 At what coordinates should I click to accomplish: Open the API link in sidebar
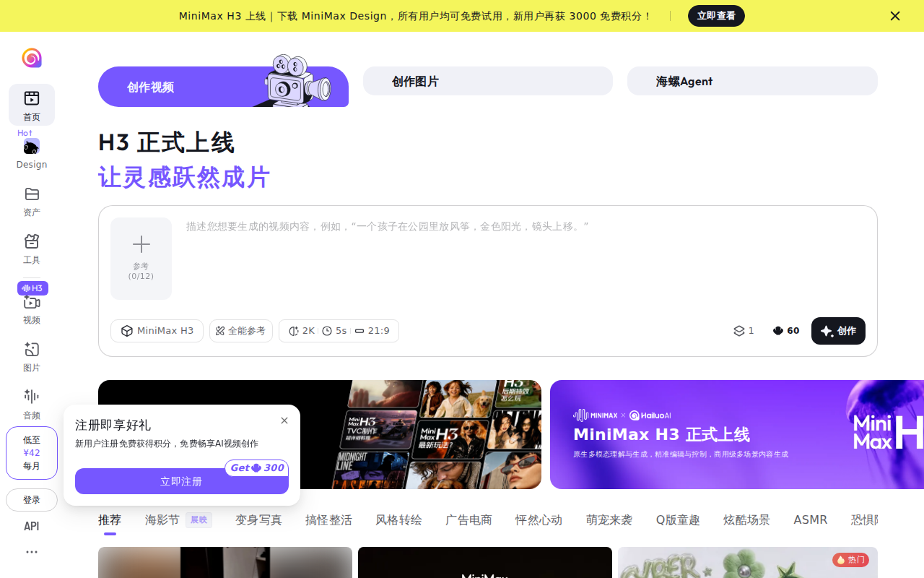32,527
